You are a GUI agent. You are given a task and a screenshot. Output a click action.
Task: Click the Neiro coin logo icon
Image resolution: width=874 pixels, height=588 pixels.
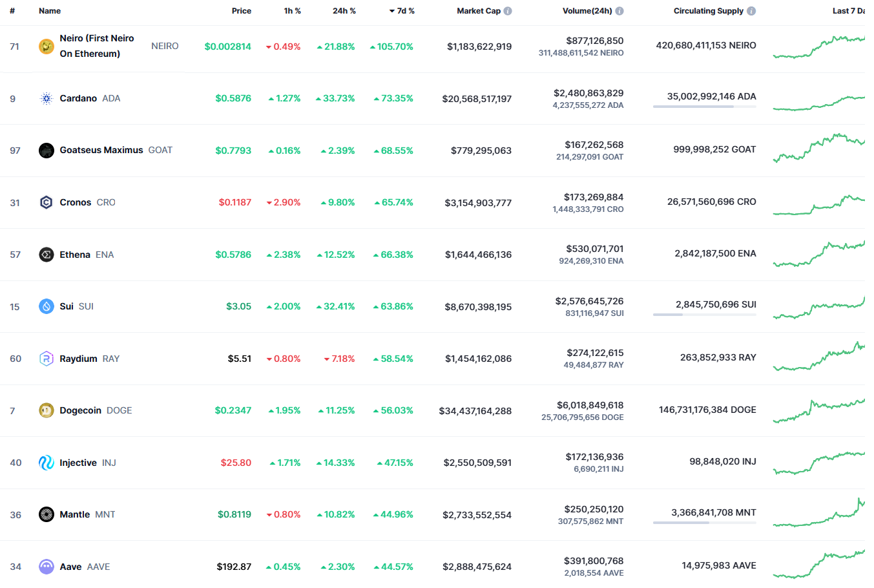click(x=47, y=47)
